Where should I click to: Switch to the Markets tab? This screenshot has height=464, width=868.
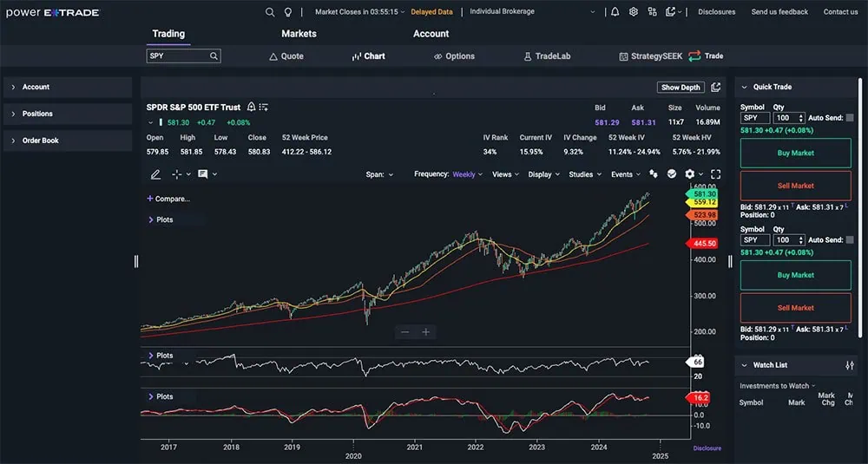click(299, 34)
